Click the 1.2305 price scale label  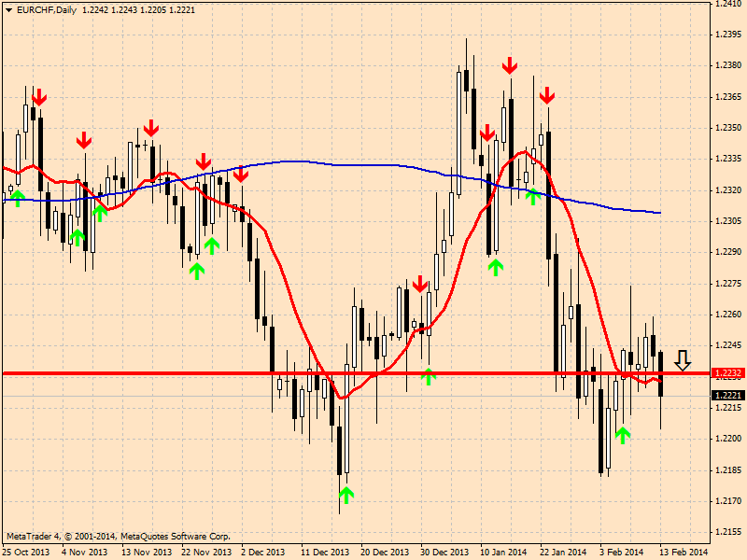(x=728, y=221)
